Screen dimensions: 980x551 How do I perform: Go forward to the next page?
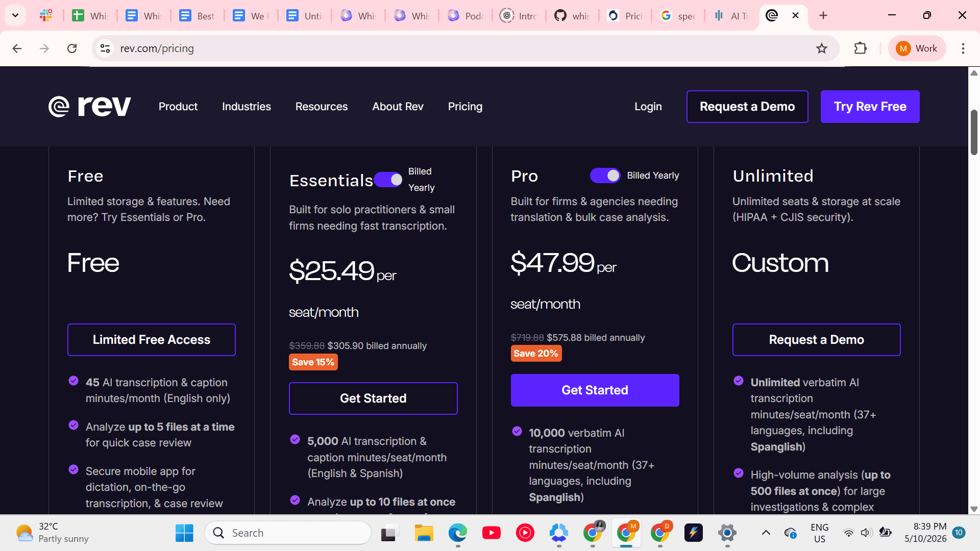click(44, 48)
